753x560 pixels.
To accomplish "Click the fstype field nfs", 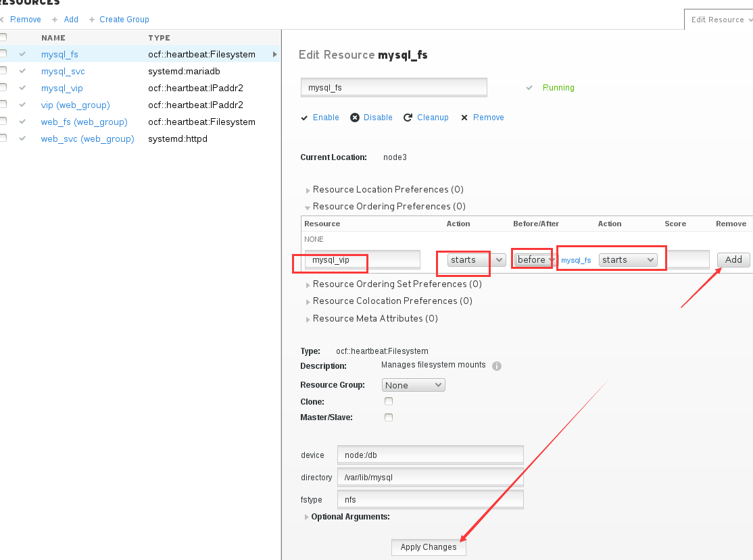I will 431,499.
